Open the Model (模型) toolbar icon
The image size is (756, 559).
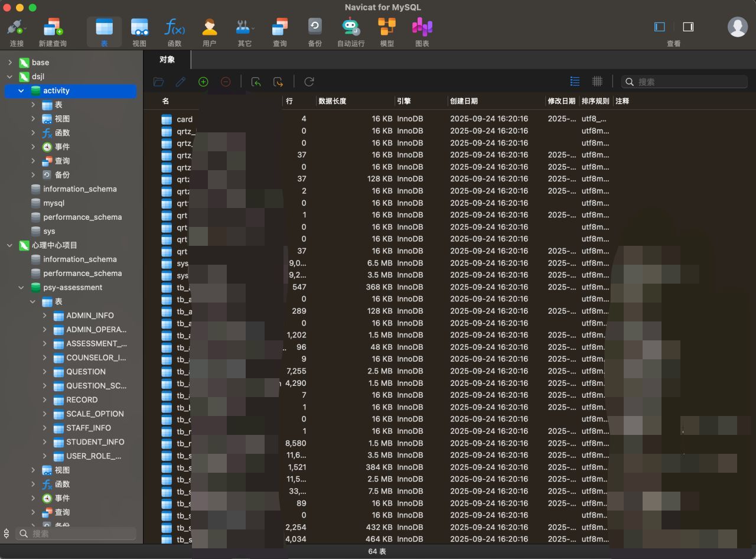(387, 28)
